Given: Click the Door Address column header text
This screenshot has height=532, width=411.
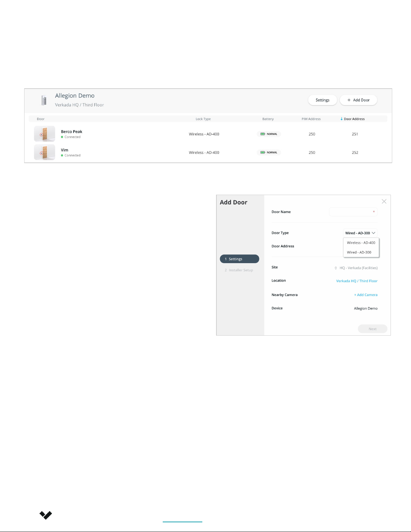Looking at the screenshot, I should click(x=354, y=119).
